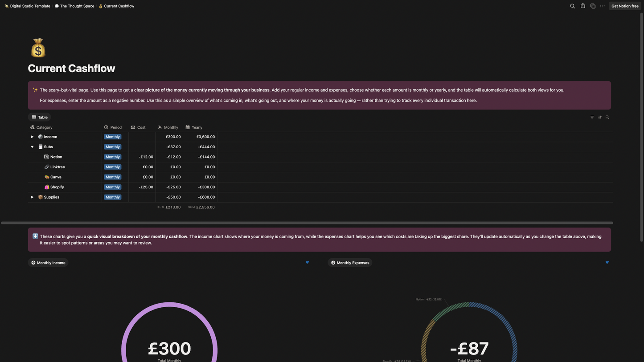Open the search icon in top bar
This screenshot has width=644, height=362.
572,6
